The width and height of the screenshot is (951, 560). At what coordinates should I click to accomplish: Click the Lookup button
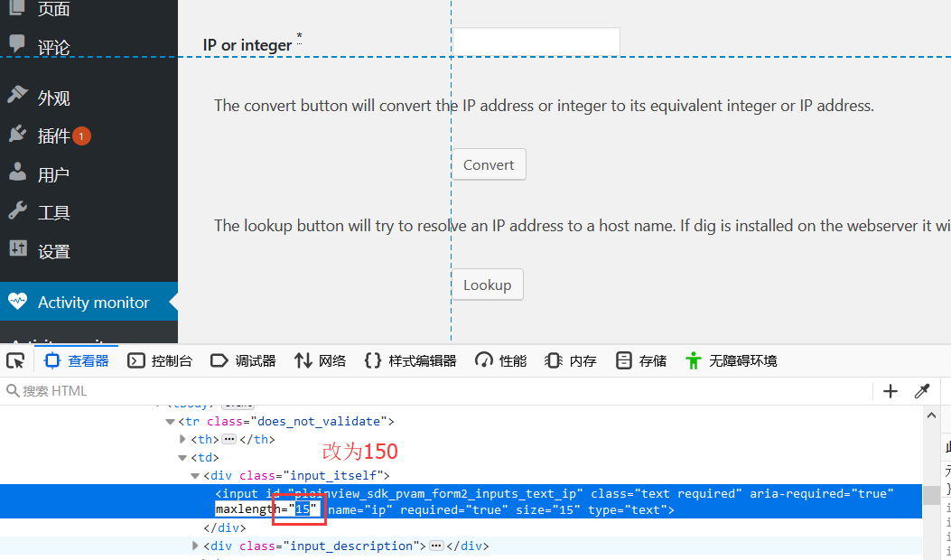click(487, 284)
